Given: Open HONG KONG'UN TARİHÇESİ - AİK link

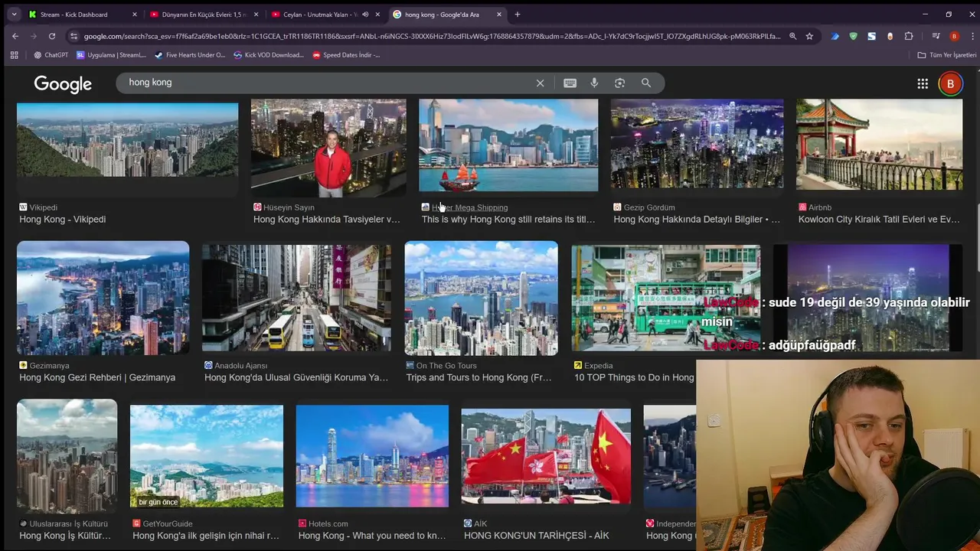Looking at the screenshot, I should pyautogui.click(x=537, y=536).
